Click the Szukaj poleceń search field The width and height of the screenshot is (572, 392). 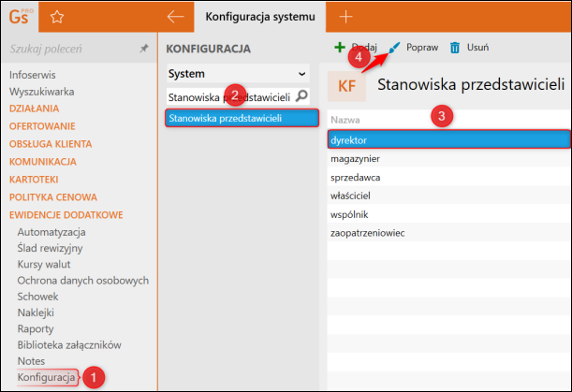coord(73,49)
